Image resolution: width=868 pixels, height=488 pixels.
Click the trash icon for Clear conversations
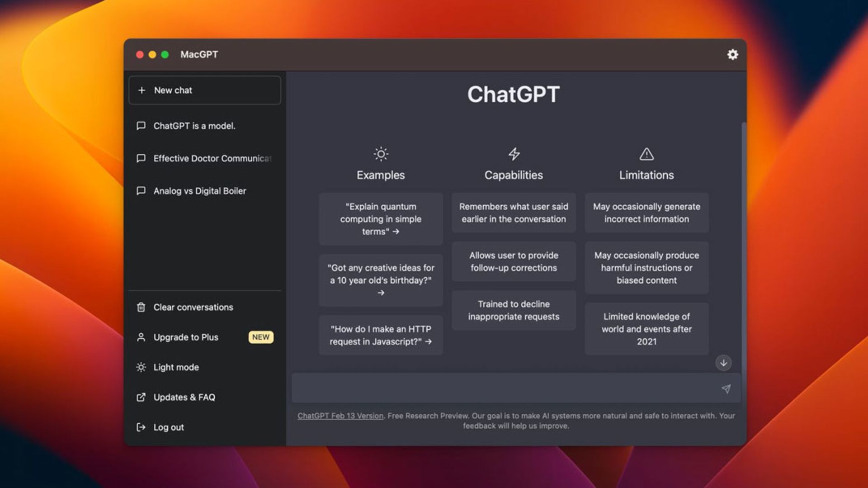[141, 307]
